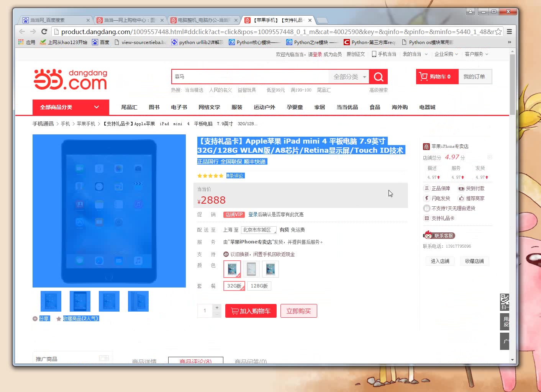Open the 电器城 navigation item

[427, 107]
